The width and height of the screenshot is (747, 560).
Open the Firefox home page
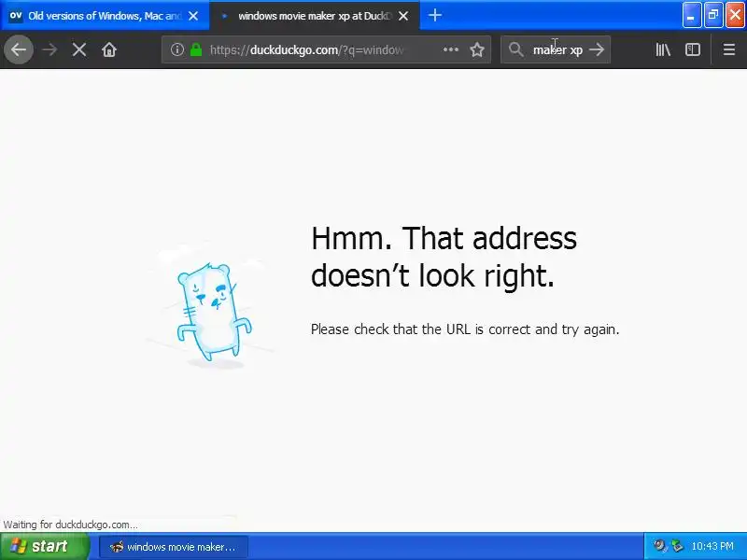click(109, 49)
